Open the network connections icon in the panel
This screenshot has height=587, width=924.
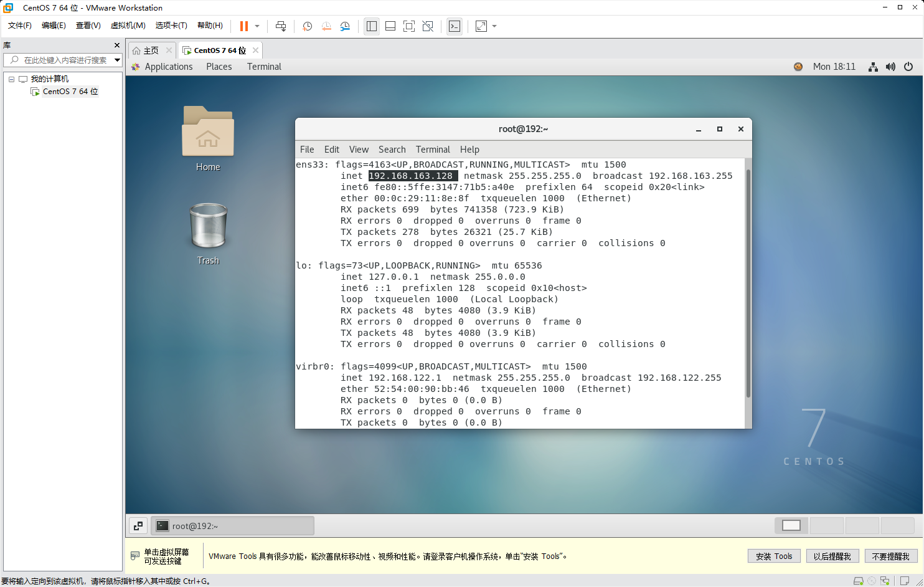point(874,67)
